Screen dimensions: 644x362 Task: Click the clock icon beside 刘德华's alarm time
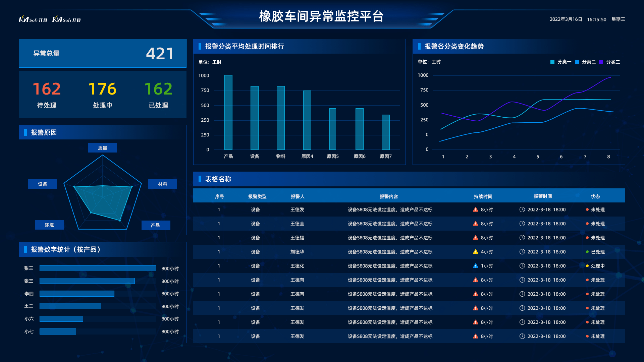[x=522, y=252]
